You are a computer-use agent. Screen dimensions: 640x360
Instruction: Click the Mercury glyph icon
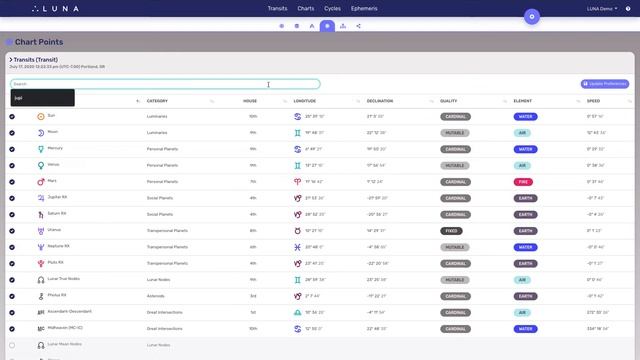pyautogui.click(x=41, y=149)
